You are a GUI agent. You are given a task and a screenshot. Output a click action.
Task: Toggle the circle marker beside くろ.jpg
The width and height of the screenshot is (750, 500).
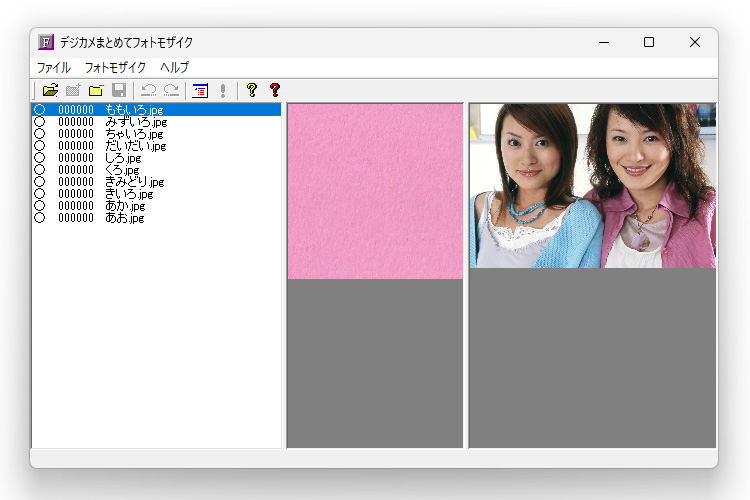click(40, 170)
